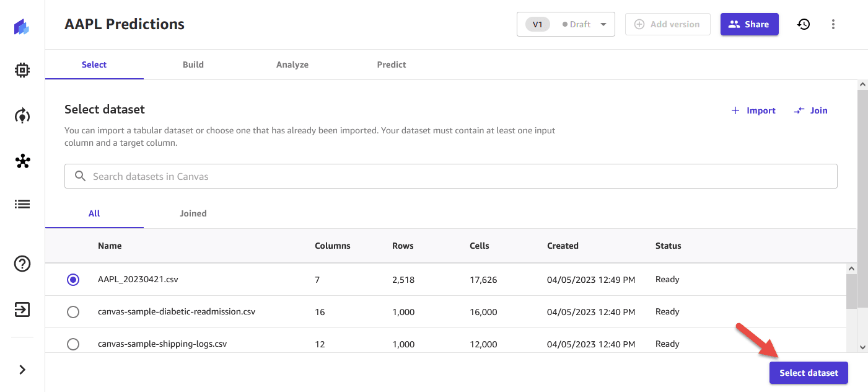This screenshot has height=392, width=868.
Task: Click the log out icon in the sidebar
Action: (22, 309)
